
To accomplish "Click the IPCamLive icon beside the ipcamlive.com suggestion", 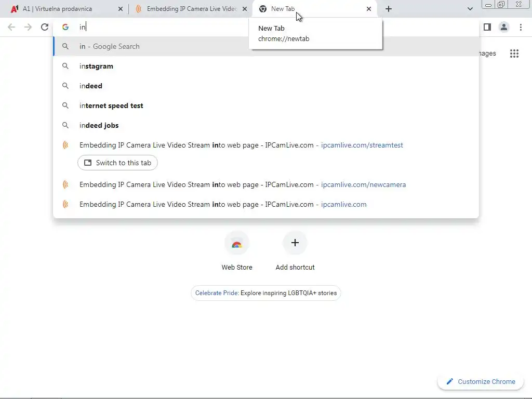I will coord(65,204).
